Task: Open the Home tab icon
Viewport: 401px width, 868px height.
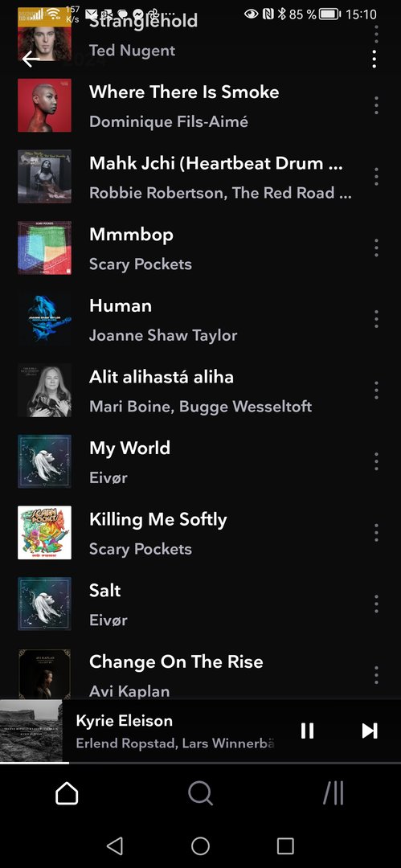Action: click(x=67, y=794)
